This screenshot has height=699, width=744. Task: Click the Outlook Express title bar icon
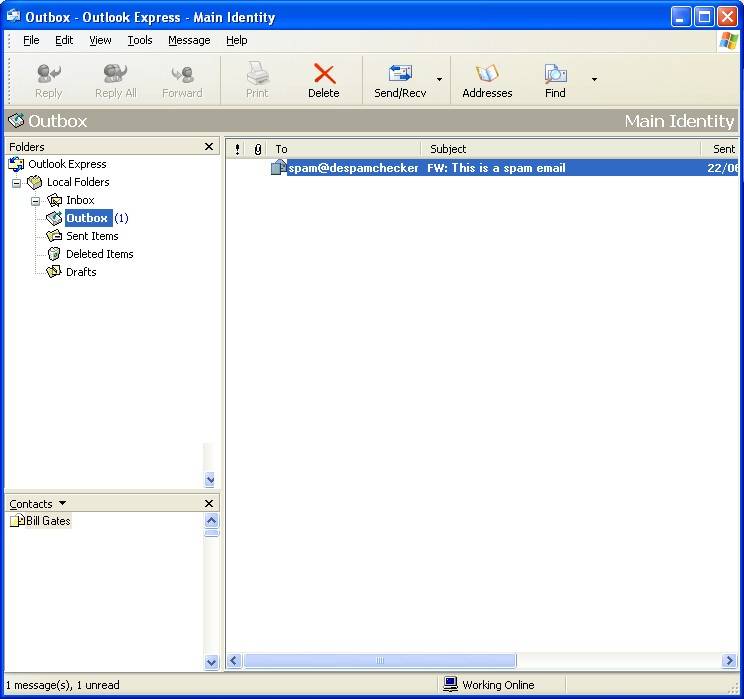[13, 17]
